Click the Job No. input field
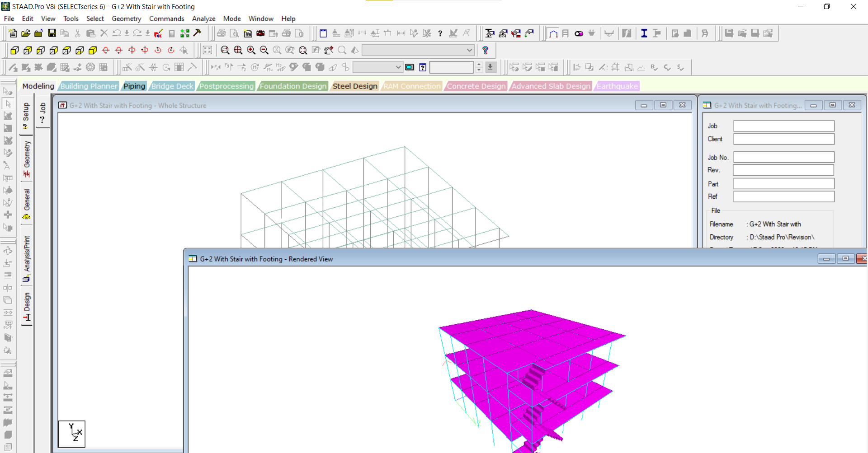The image size is (868, 453). [x=783, y=157]
